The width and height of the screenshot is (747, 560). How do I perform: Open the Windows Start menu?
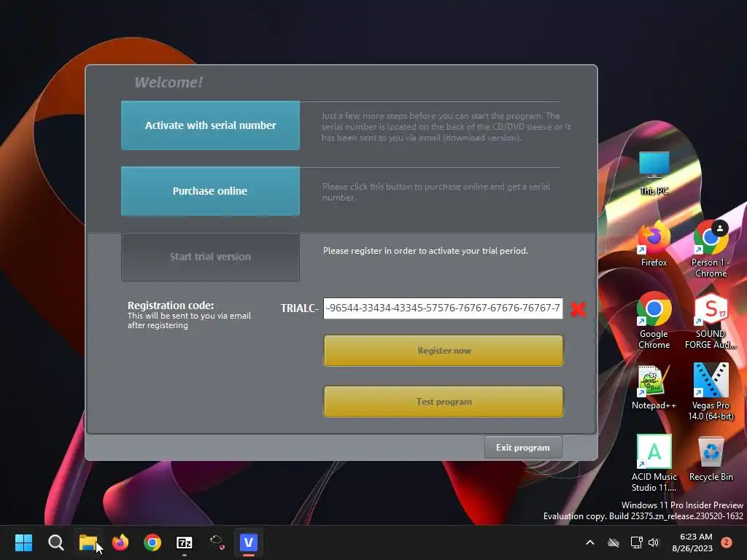(23, 542)
